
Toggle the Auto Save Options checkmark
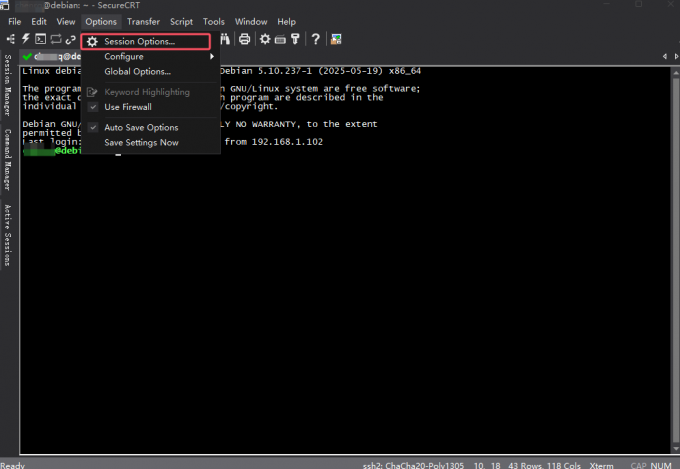click(93, 128)
